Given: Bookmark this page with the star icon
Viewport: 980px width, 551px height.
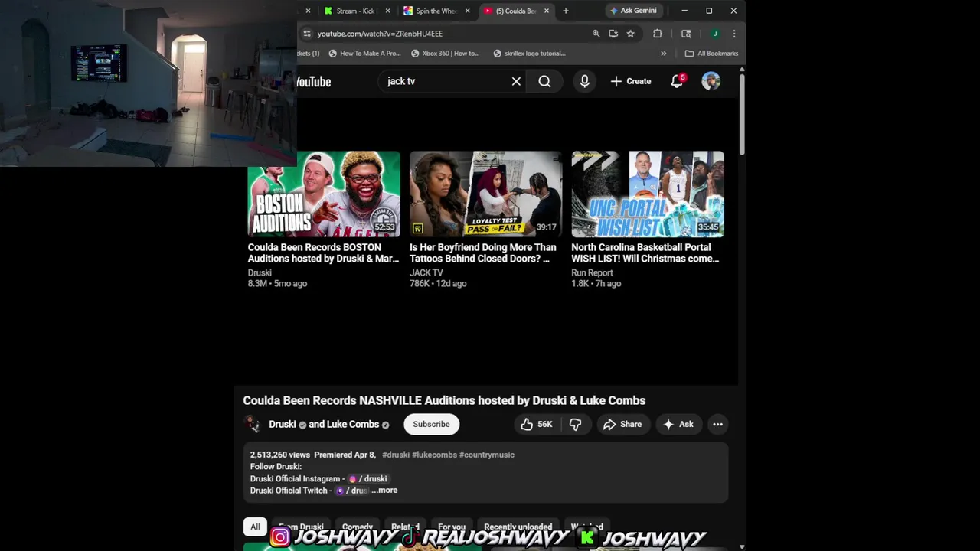Looking at the screenshot, I should click(630, 34).
